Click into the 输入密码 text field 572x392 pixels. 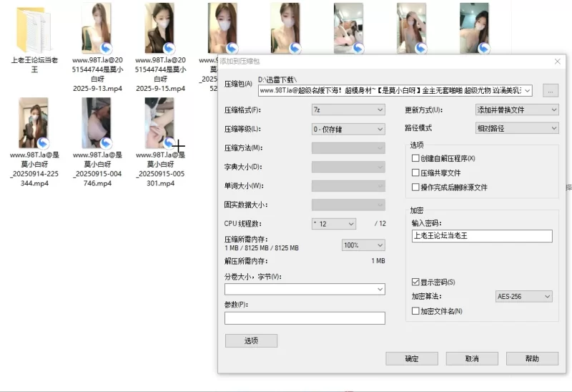pos(482,235)
